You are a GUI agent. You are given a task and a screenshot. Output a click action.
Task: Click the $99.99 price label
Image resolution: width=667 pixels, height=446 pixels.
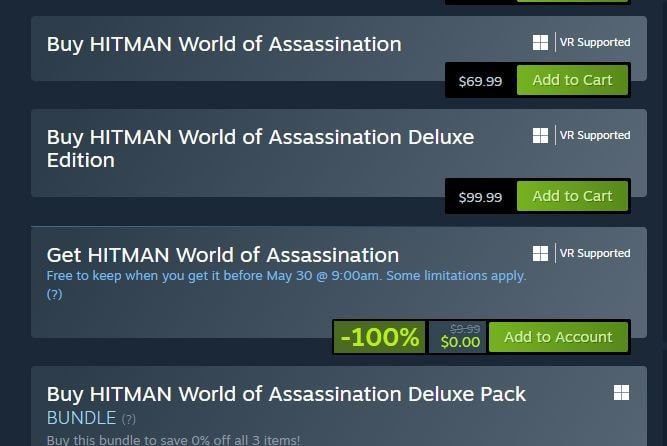tap(480, 197)
